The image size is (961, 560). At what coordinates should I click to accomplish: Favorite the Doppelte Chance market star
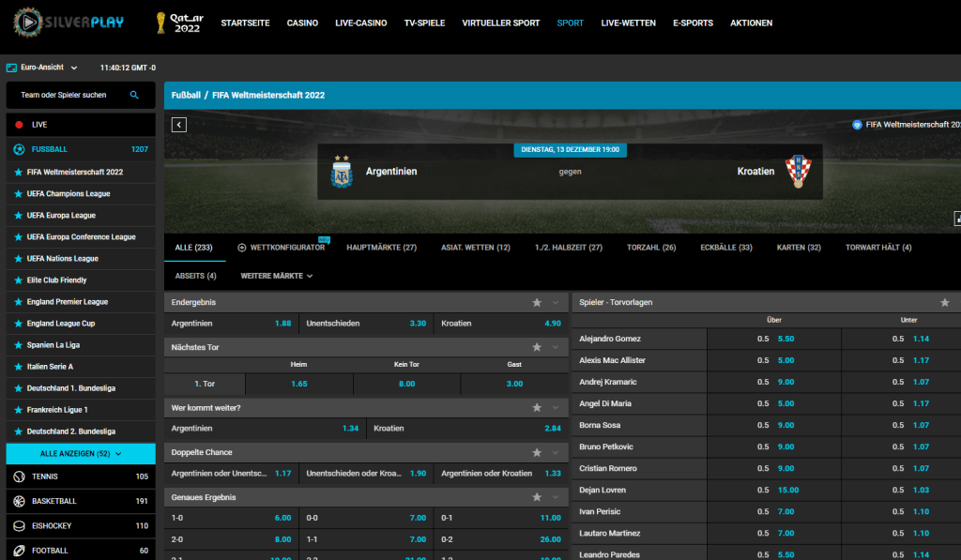pyautogui.click(x=537, y=453)
